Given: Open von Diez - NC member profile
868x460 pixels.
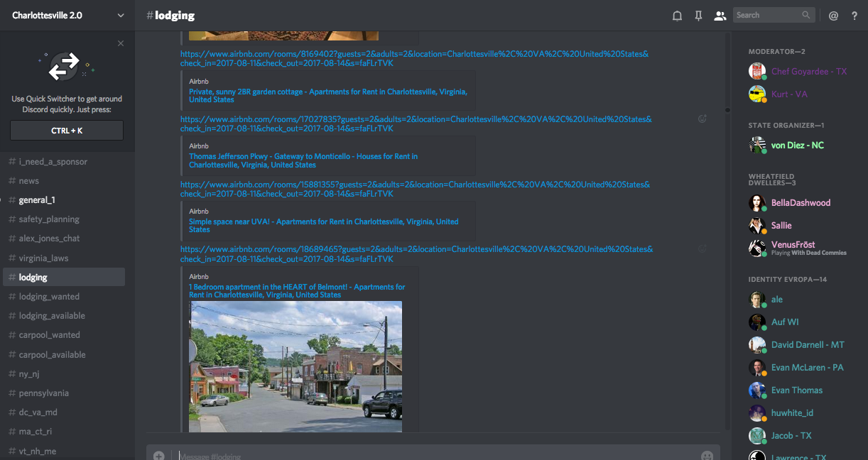Looking at the screenshot, I should (797, 146).
